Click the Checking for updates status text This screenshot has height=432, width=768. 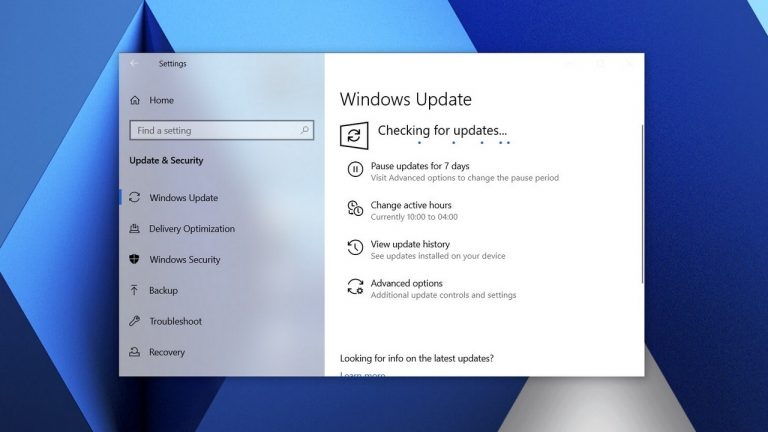click(x=442, y=131)
